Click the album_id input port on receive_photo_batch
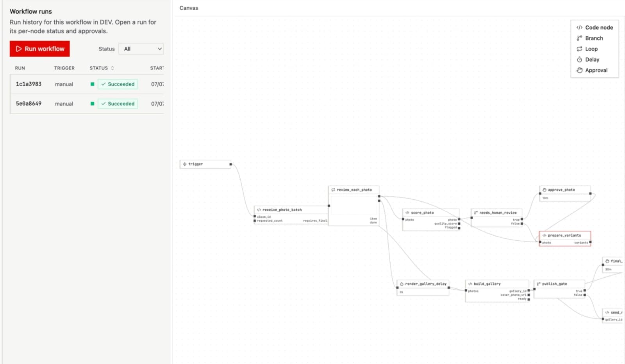 (x=255, y=217)
